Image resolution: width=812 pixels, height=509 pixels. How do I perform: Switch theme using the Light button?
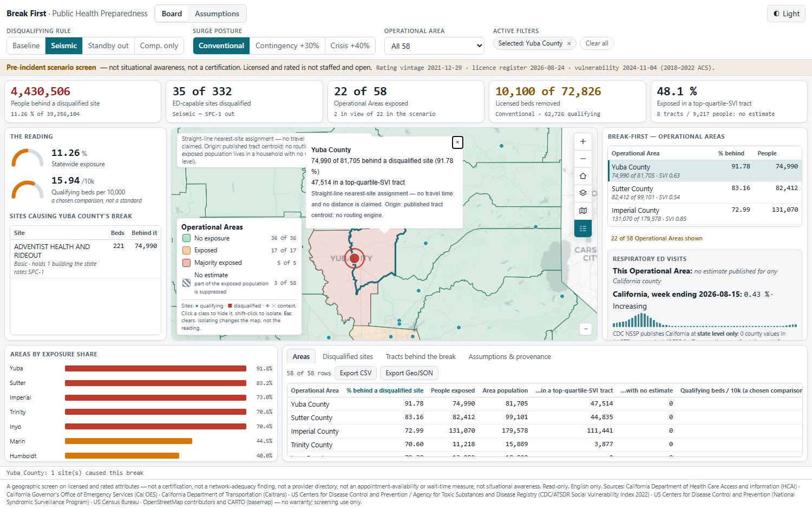[786, 14]
